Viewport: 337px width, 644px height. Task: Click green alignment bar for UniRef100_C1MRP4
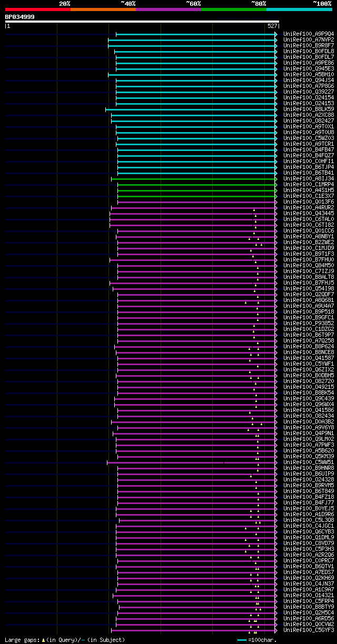tap(197, 185)
